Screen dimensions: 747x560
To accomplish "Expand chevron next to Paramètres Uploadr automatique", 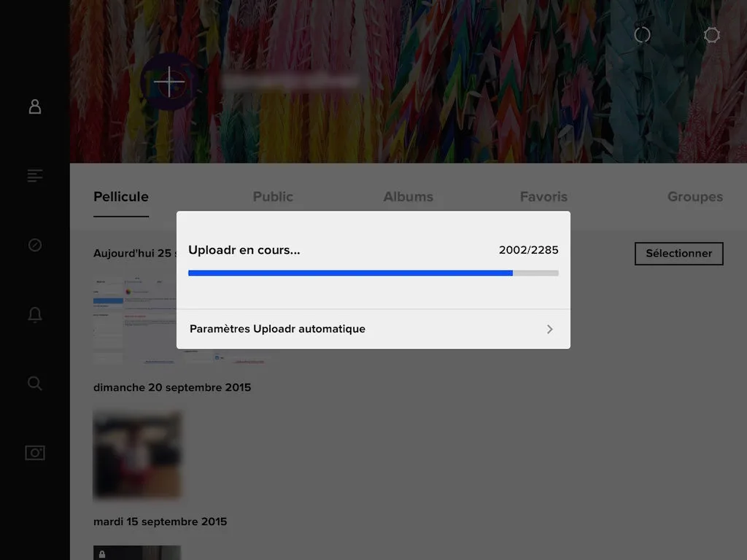I will 550,329.
